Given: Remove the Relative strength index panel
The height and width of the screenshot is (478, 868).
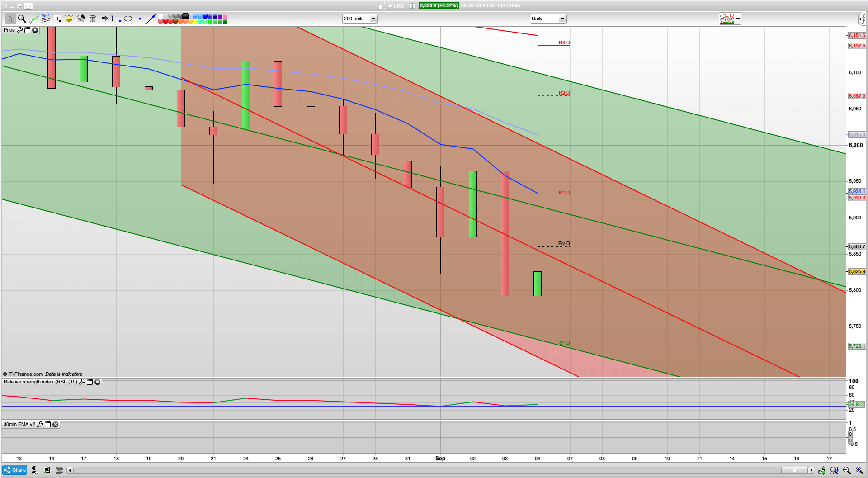Looking at the screenshot, I should click(x=97, y=382).
